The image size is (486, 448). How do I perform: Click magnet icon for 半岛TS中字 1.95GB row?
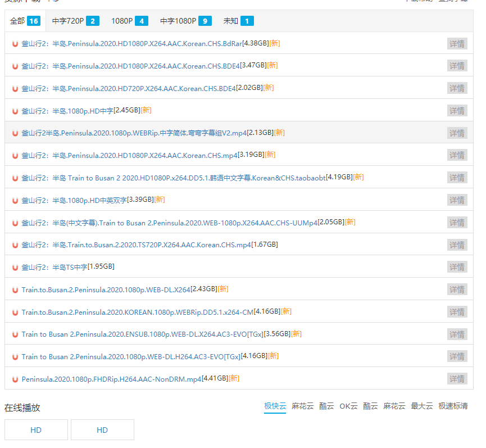[x=15, y=267]
